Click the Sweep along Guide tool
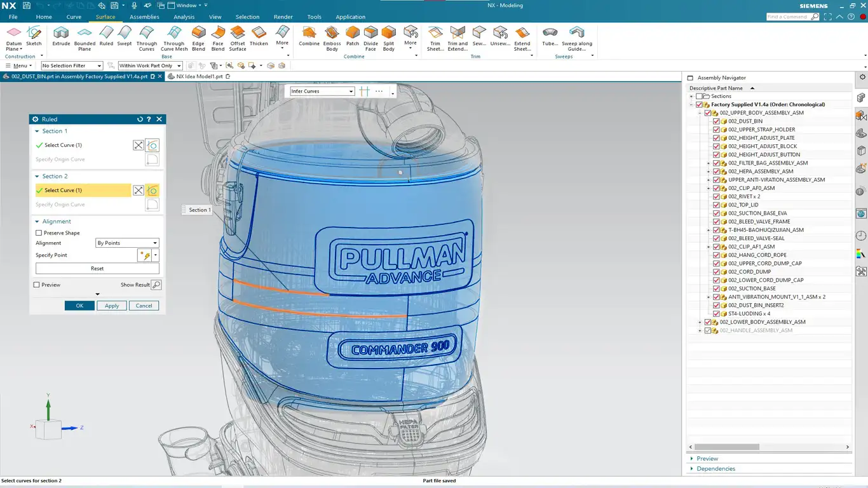The height and width of the screenshot is (488, 868). (577, 38)
